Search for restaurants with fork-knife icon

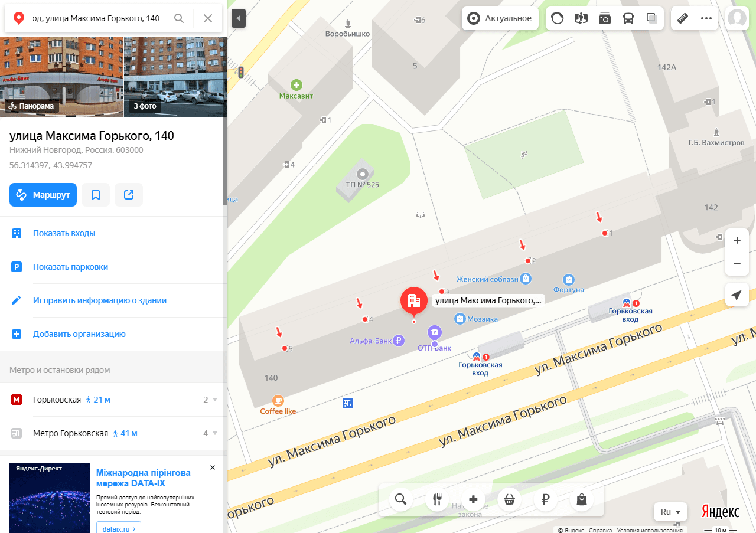437,500
